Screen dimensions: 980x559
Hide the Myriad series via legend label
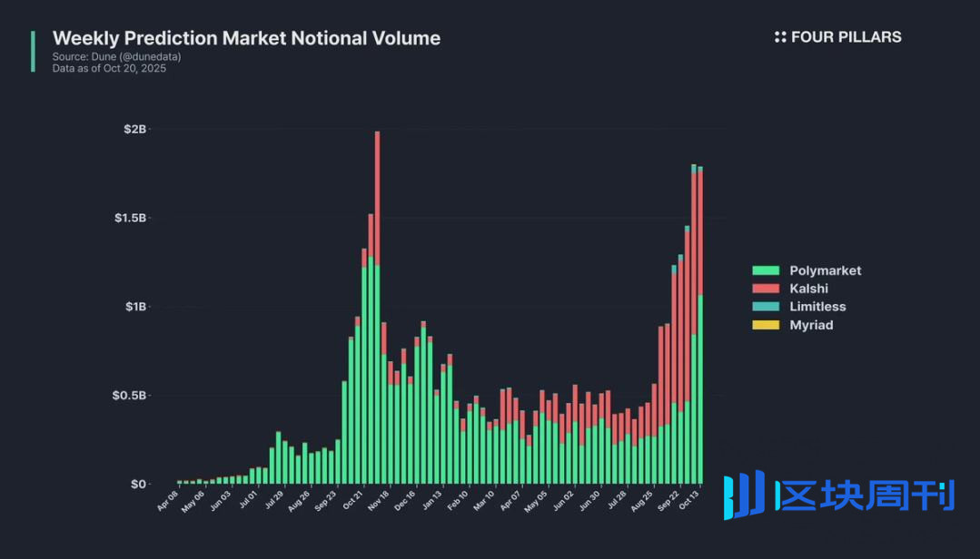(x=811, y=325)
